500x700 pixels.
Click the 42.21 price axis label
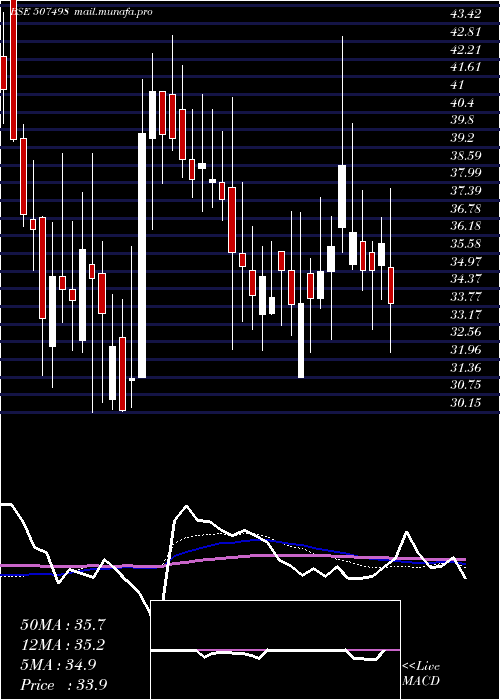point(466,50)
